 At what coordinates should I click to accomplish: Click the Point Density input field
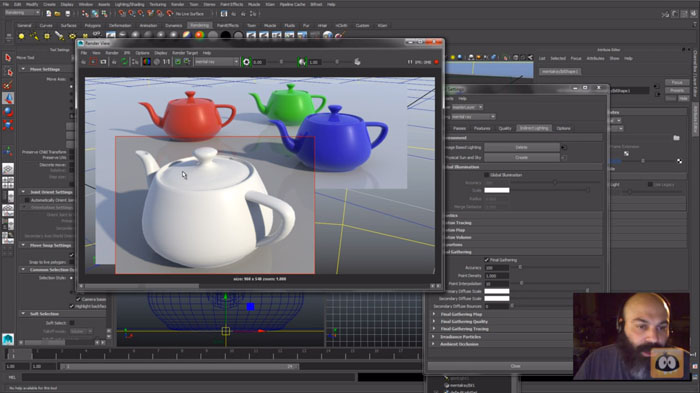coord(496,276)
